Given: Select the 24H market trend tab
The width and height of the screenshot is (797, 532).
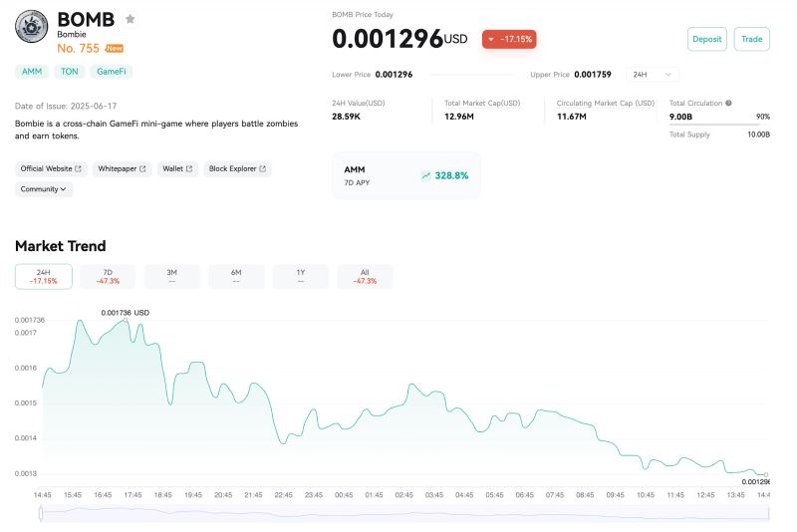Looking at the screenshot, I should (43, 276).
